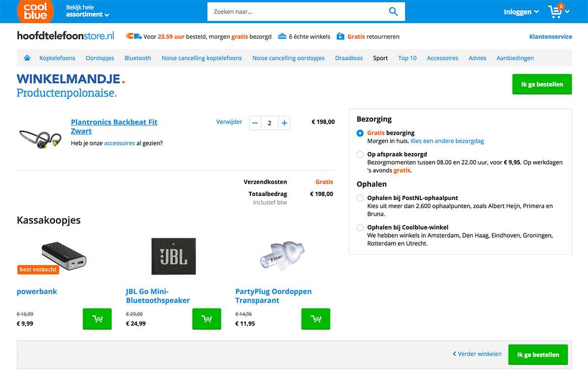Choose Ophalen bij Coolblue-winkel

pos(360,227)
